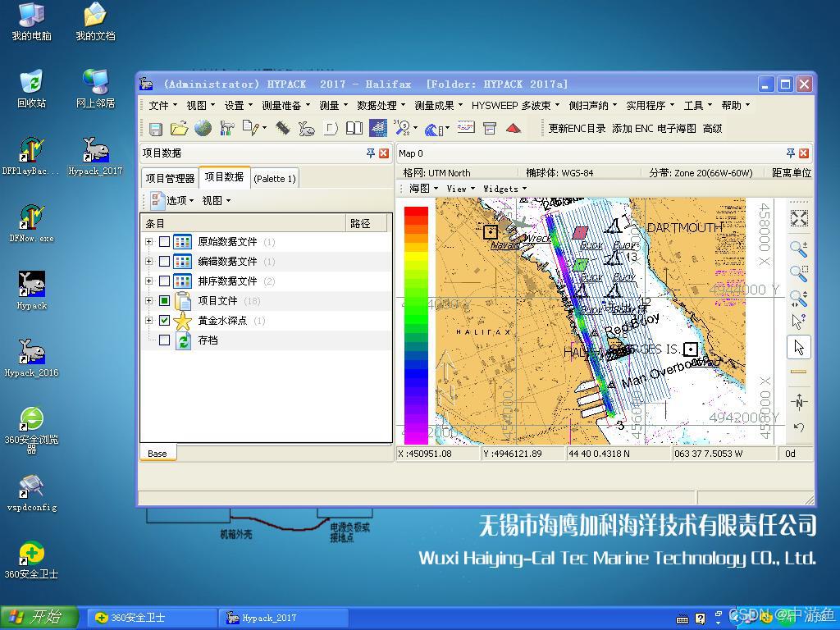
Task: Click the chip hardware toolbar icon
Action: tap(282, 128)
